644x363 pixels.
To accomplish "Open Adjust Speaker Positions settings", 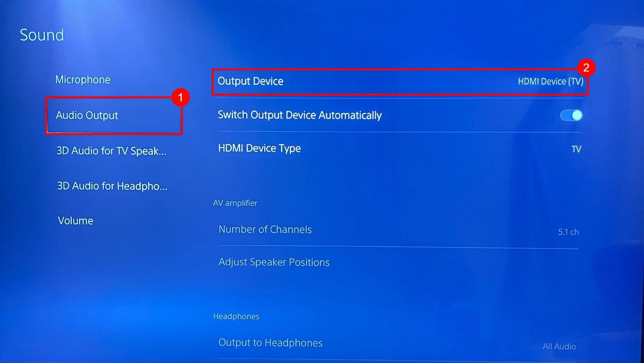I will point(274,262).
